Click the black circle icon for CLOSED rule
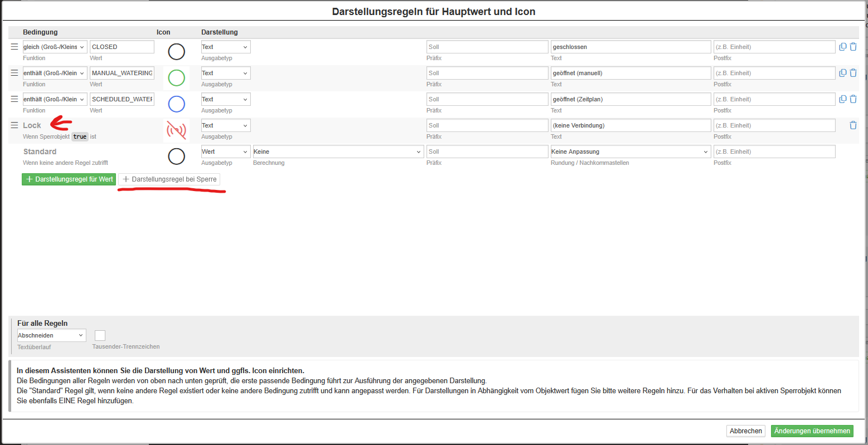Viewport: 868px width, 445px height. (x=176, y=52)
